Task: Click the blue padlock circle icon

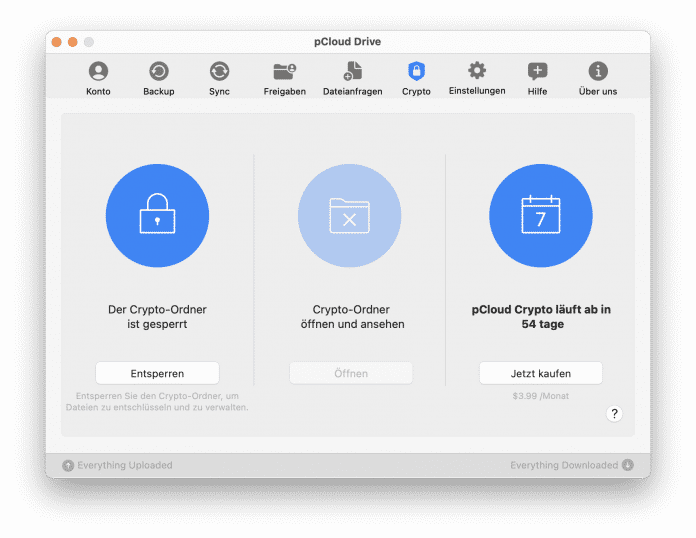Action: 157,216
